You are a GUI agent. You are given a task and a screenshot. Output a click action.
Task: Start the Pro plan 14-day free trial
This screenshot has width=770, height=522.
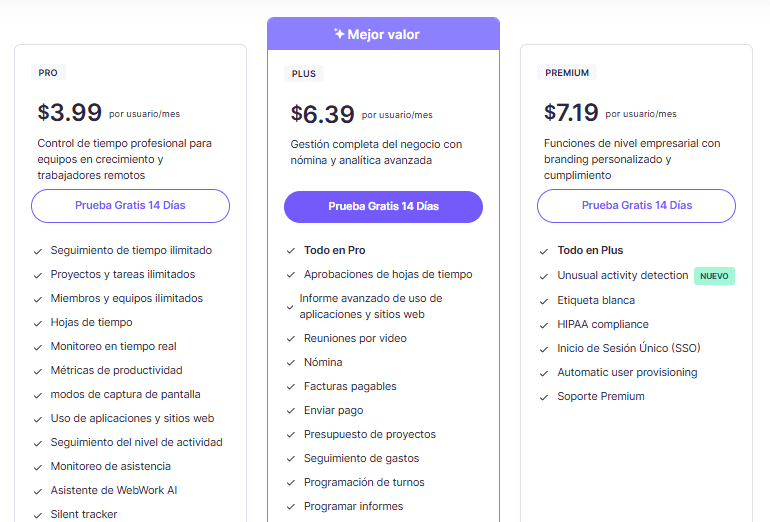130,206
